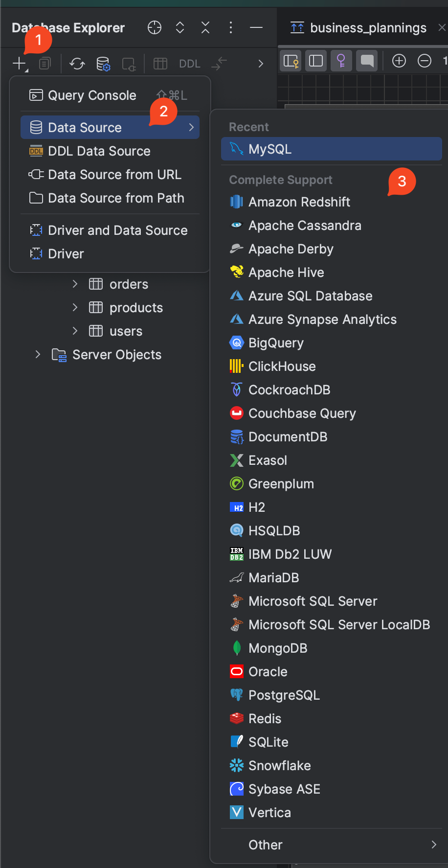This screenshot has width=448, height=868.
Task: Toggle comments display in the diagram toolbar
Action: coord(367,61)
